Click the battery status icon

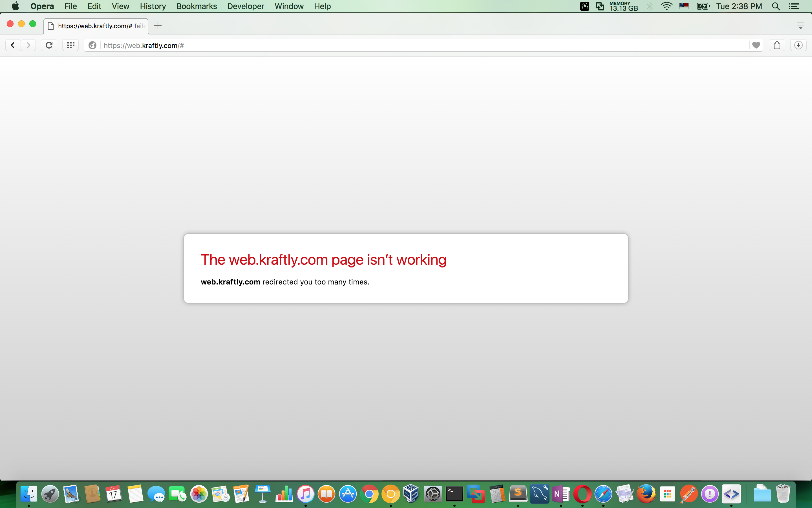(x=703, y=6)
